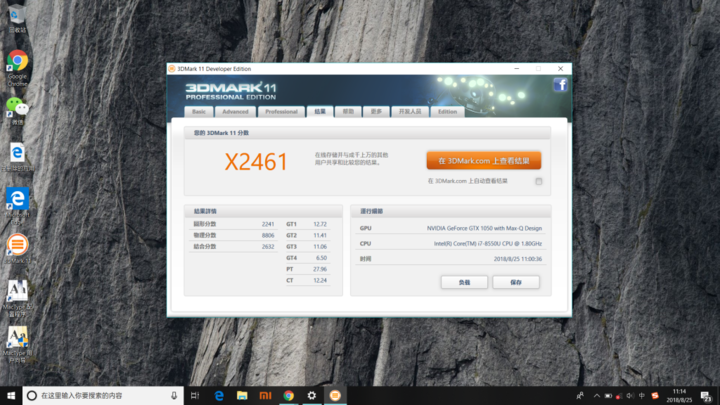Screen dimensions: 720x405
Task: Minimize the 3DMark 11 window
Action: pyautogui.click(x=517, y=69)
